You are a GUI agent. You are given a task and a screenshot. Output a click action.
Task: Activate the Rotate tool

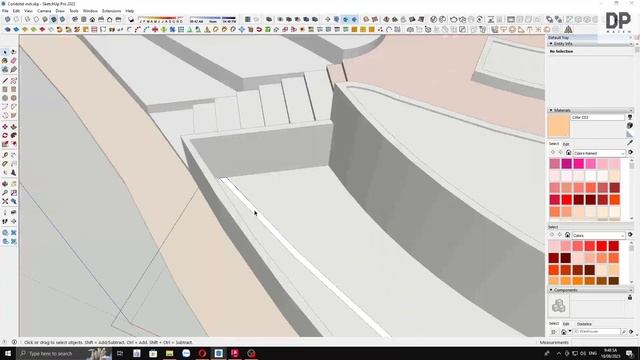(x=5, y=135)
